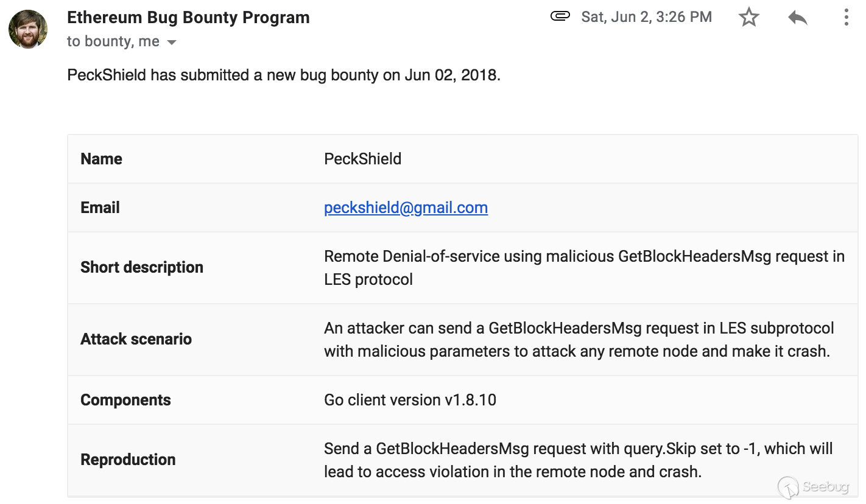Open peckshield@gmail.com email link
This screenshot has width=866, height=504.
click(x=406, y=208)
